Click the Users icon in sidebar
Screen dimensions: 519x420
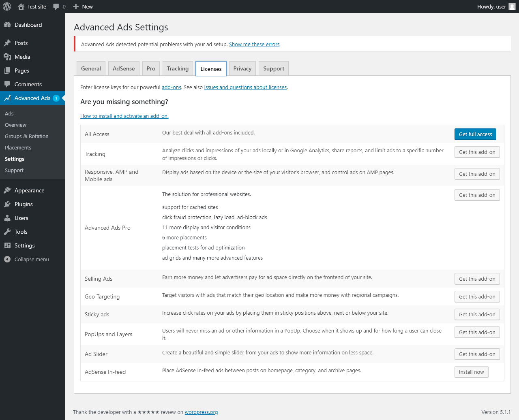[x=7, y=218]
